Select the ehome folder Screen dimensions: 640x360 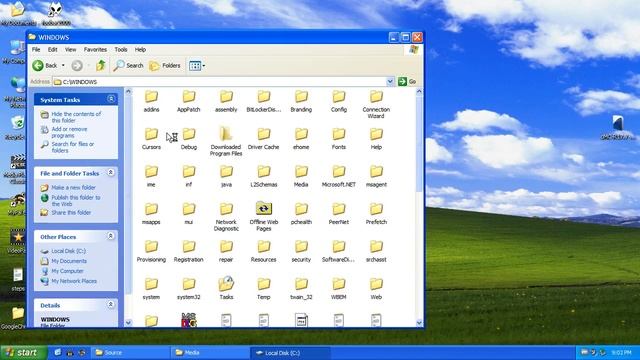pos(301,139)
